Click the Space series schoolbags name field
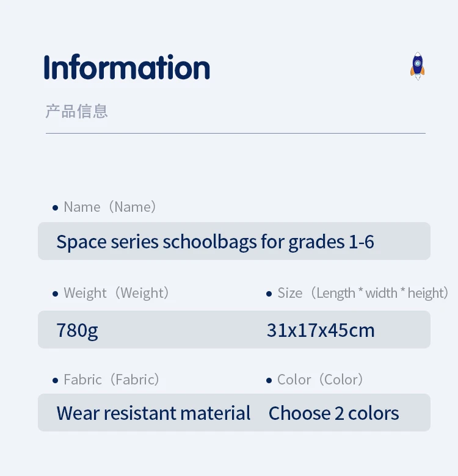 point(234,241)
